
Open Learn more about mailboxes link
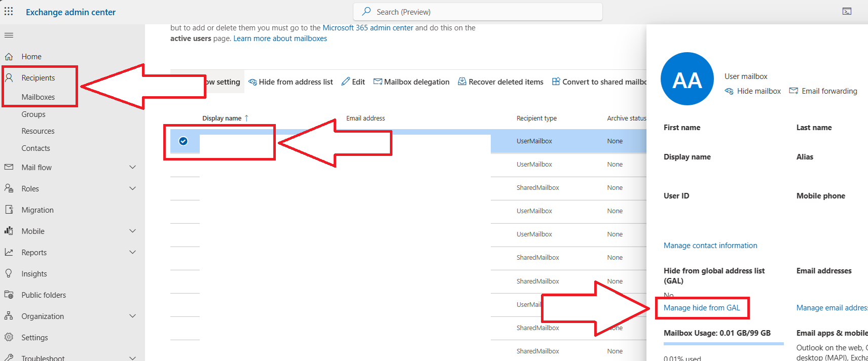point(280,38)
